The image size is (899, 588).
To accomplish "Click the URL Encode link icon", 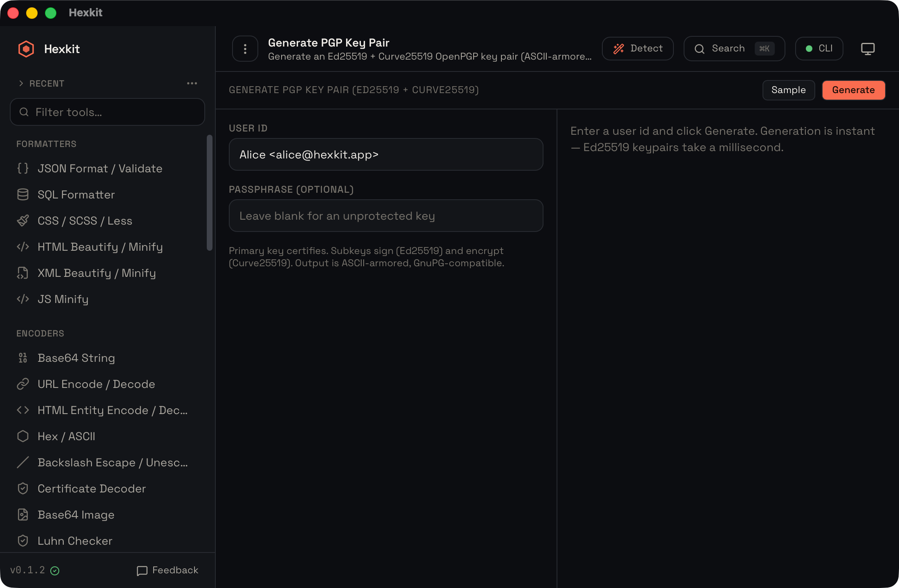I will [23, 384].
